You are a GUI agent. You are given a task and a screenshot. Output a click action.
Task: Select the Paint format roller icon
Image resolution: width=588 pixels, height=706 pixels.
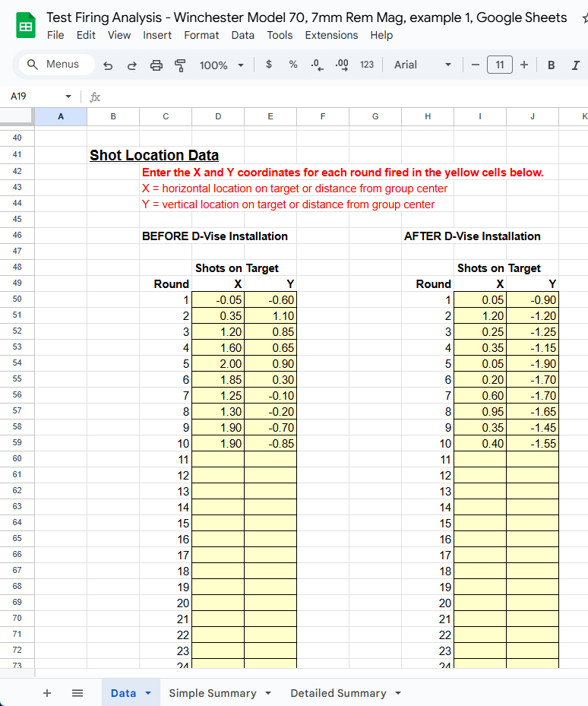point(180,66)
